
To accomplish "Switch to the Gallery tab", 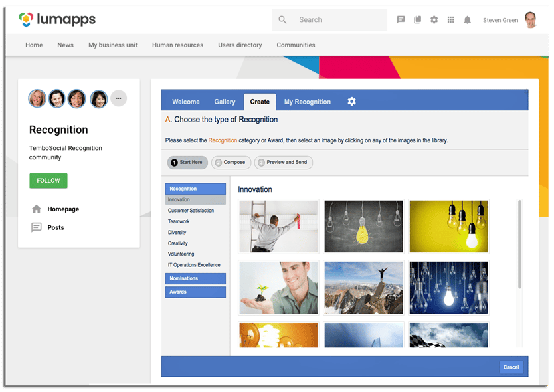I will pyautogui.click(x=225, y=102).
